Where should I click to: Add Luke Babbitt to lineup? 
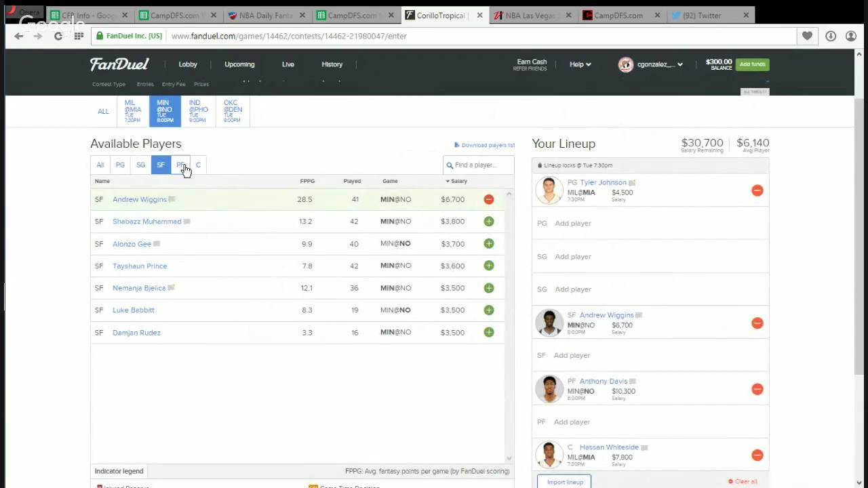488,310
